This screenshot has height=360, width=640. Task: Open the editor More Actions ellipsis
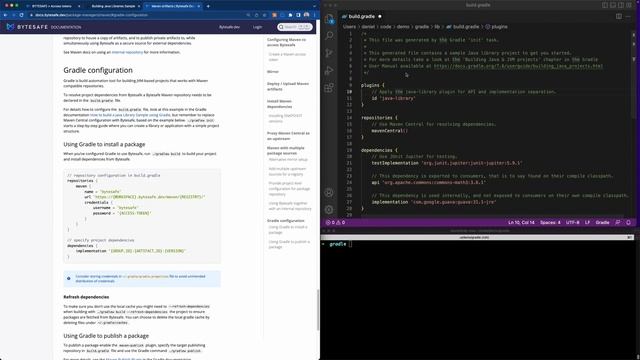(x=628, y=16)
